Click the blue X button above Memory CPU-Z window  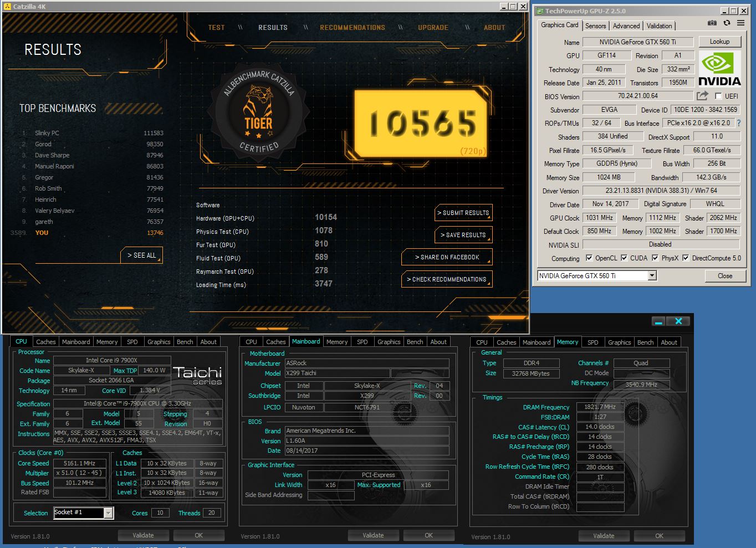click(678, 321)
